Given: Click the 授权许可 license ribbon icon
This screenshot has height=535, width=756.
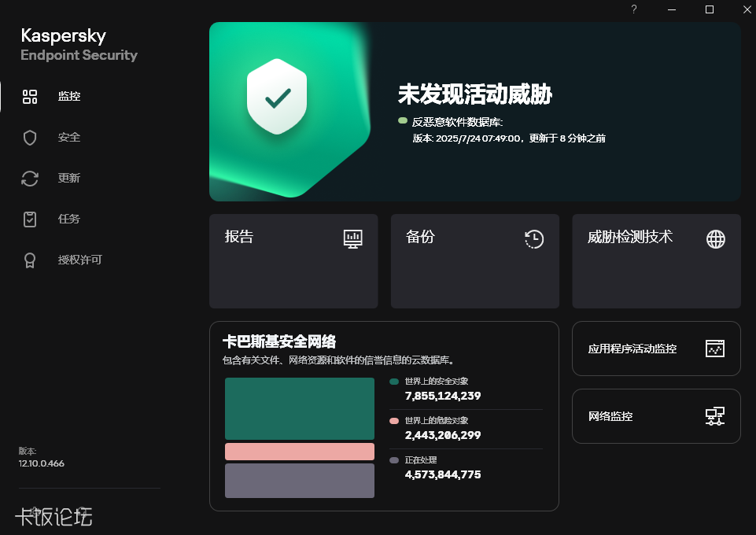Looking at the screenshot, I should [x=30, y=260].
